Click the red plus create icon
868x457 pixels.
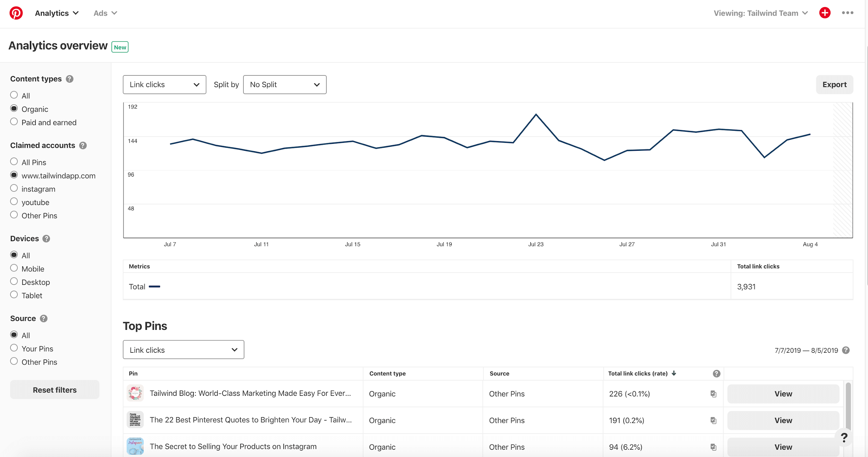coord(825,13)
